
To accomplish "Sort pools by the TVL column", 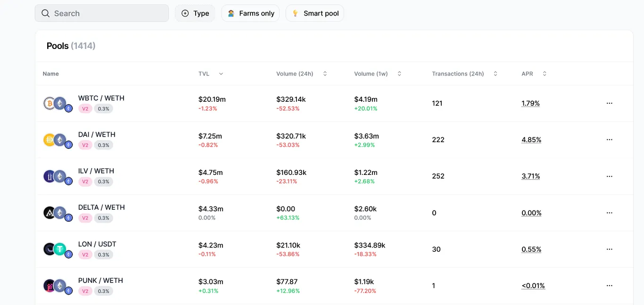I will tap(211, 74).
